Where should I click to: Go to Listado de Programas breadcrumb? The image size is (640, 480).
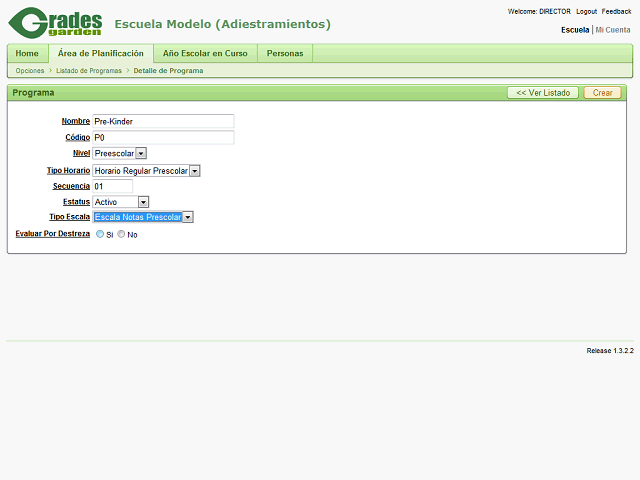89,71
